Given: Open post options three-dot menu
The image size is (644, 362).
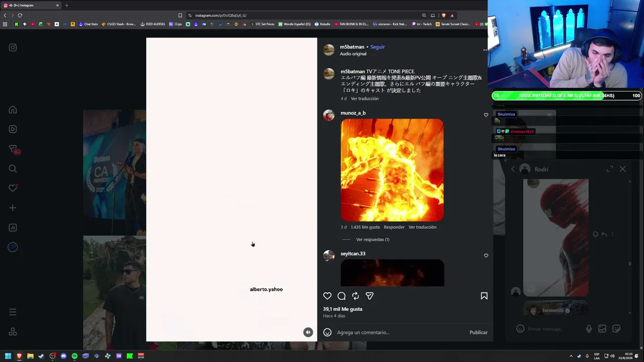Looking at the screenshot, I should (485, 50).
